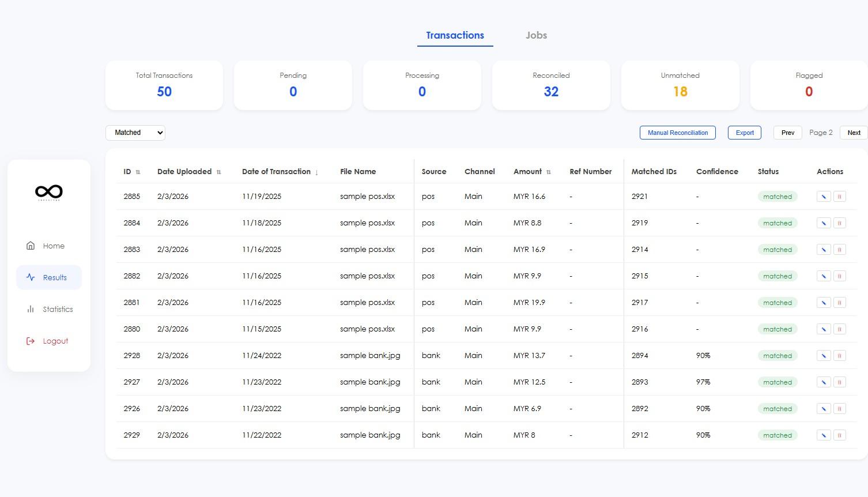Click the Logout icon in the sidebar
Image resolution: width=868 pixels, height=497 pixels.
pyautogui.click(x=31, y=341)
